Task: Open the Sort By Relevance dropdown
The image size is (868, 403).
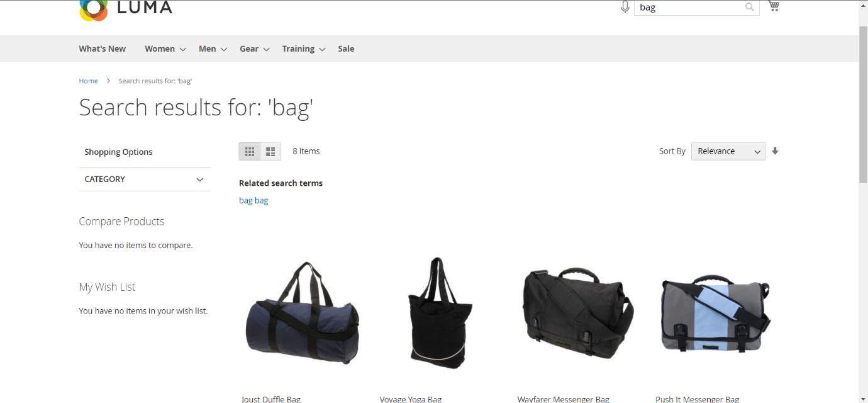Action: point(728,151)
